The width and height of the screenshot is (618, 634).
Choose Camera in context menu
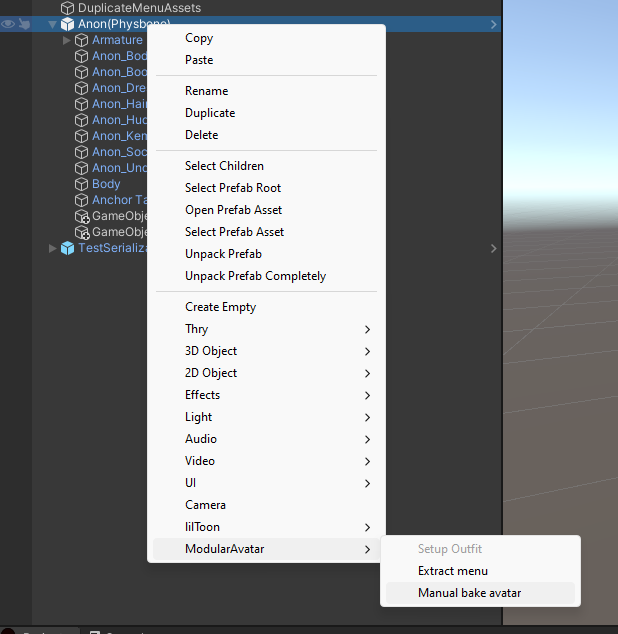[266, 505]
